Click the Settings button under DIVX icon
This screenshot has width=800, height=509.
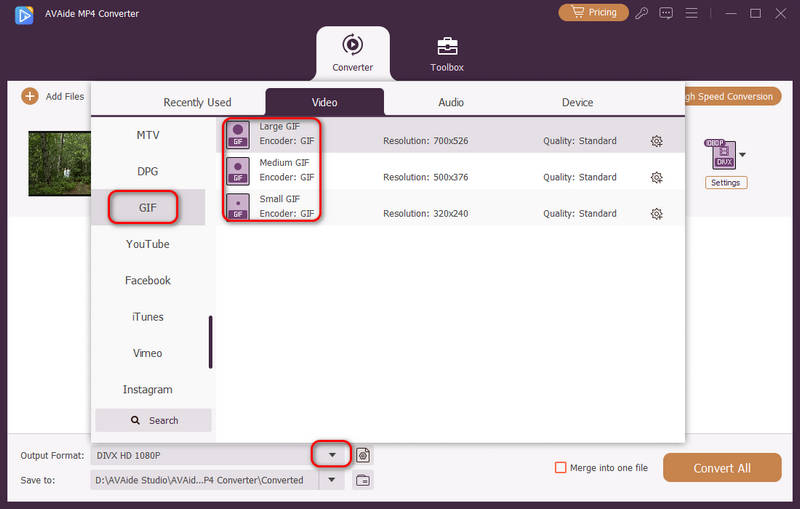pyautogui.click(x=726, y=183)
